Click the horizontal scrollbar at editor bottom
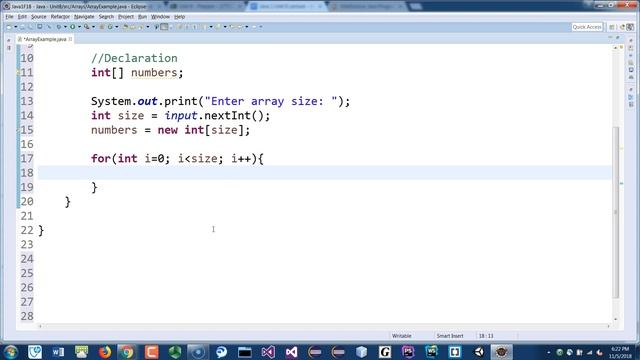The image size is (640, 360). [x=324, y=326]
